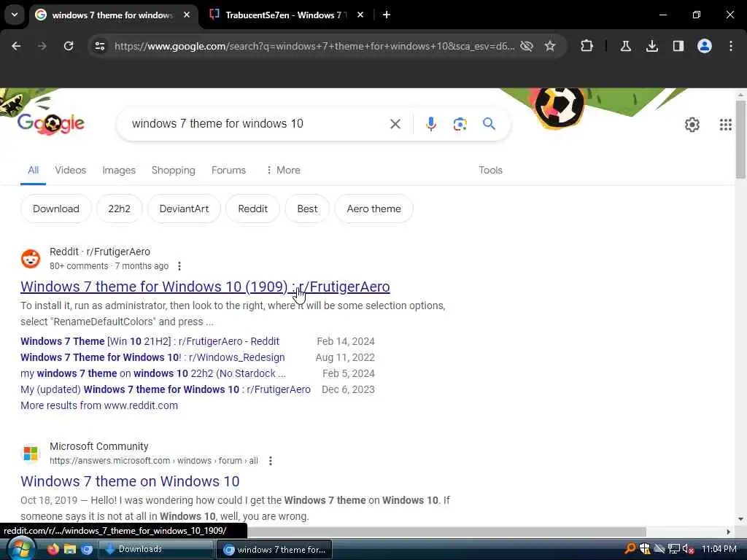Apply the Download suggestion chip
Viewport: 747px width, 560px height.
click(x=55, y=209)
